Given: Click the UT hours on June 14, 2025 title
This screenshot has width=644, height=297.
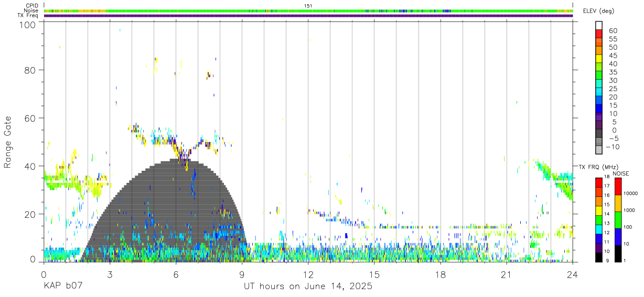Looking at the screenshot, I should [308, 287].
